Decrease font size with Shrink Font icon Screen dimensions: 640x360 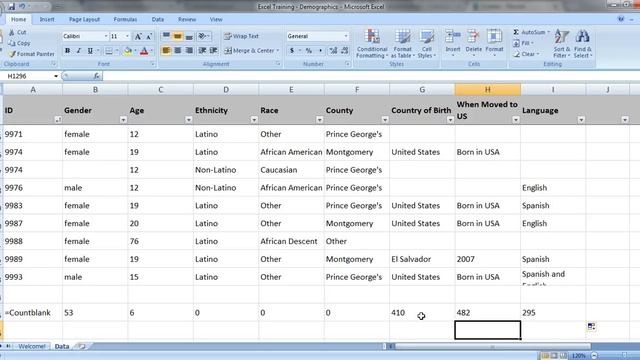[x=149, y=36]
